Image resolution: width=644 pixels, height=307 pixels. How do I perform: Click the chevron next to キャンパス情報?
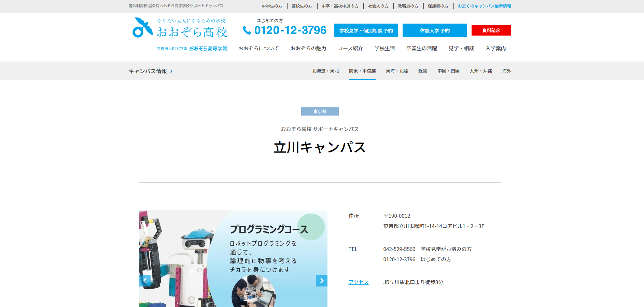point(171,71)
